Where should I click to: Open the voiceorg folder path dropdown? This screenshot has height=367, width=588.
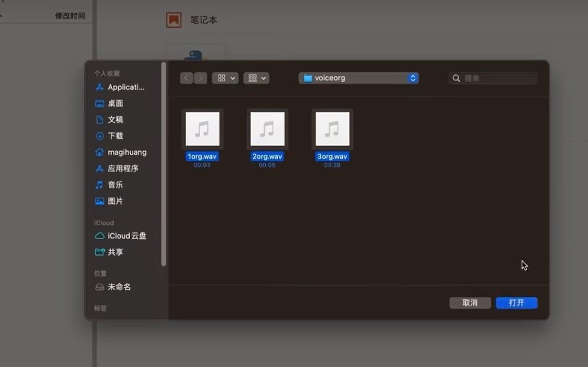tap(358, 77)
